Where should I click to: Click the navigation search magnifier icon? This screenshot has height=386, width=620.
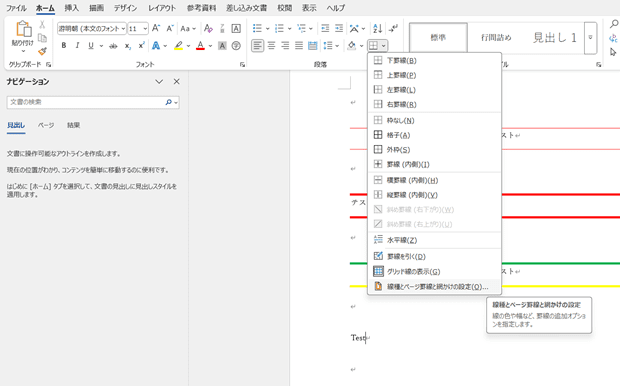[168, 102]
